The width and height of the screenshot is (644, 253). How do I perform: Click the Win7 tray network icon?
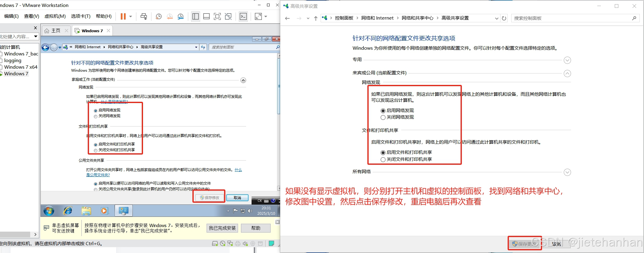click(243, 211)
